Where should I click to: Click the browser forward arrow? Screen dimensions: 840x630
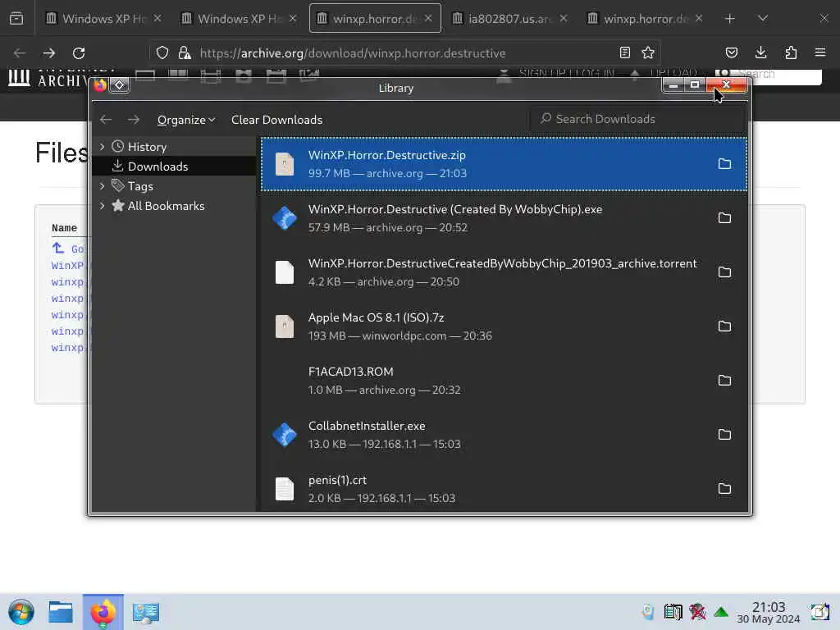(48, 53)
